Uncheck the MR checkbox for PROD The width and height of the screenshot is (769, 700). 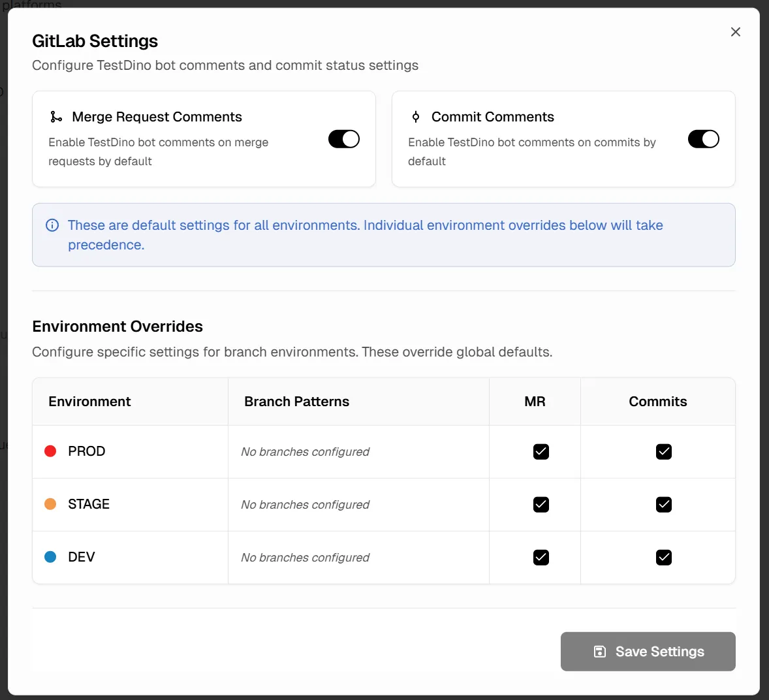[541, 451]
